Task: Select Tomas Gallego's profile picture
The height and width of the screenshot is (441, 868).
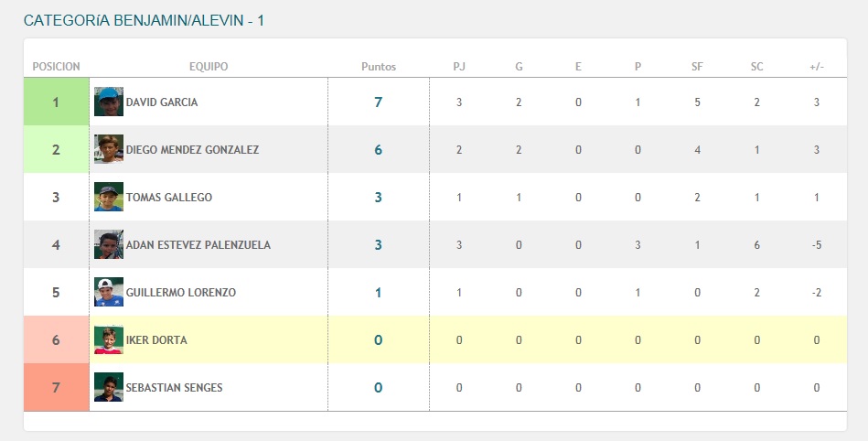Action: point(109,198)
